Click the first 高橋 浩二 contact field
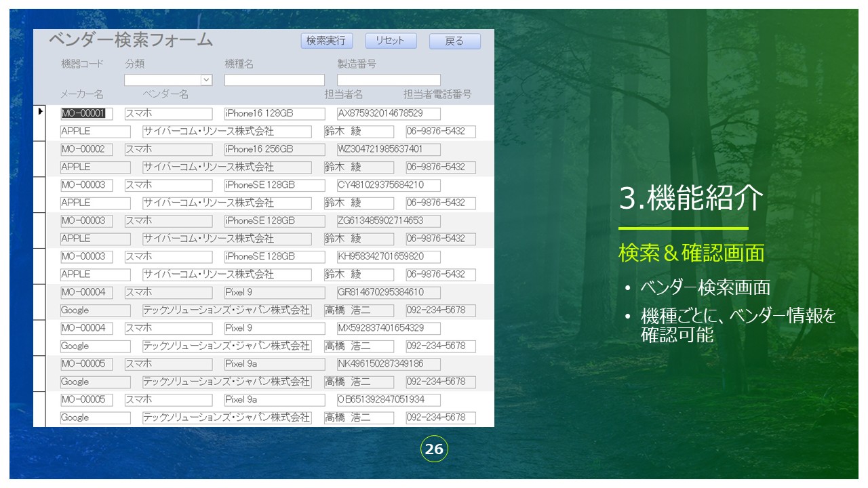Viewport: 868px width, 488px height. click(358, 310)
